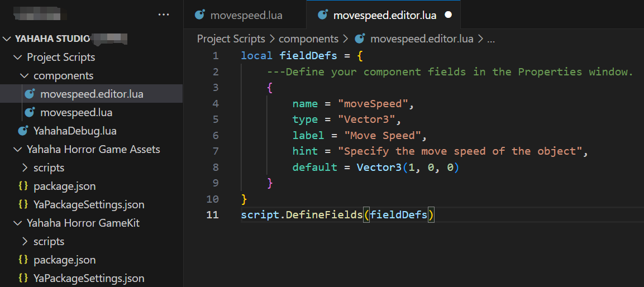Click the JSON icon of first YaPackageSettings.json

coord(23,204)
